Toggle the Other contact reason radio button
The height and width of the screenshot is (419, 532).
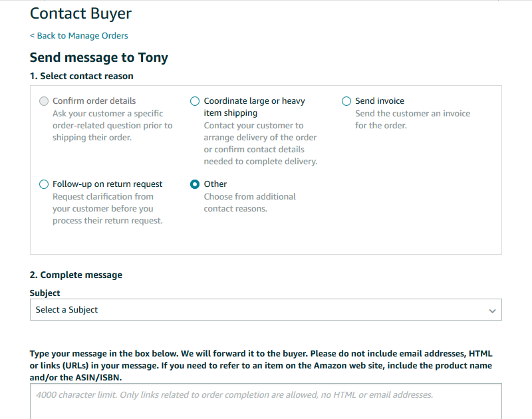[x=195, y=184]
